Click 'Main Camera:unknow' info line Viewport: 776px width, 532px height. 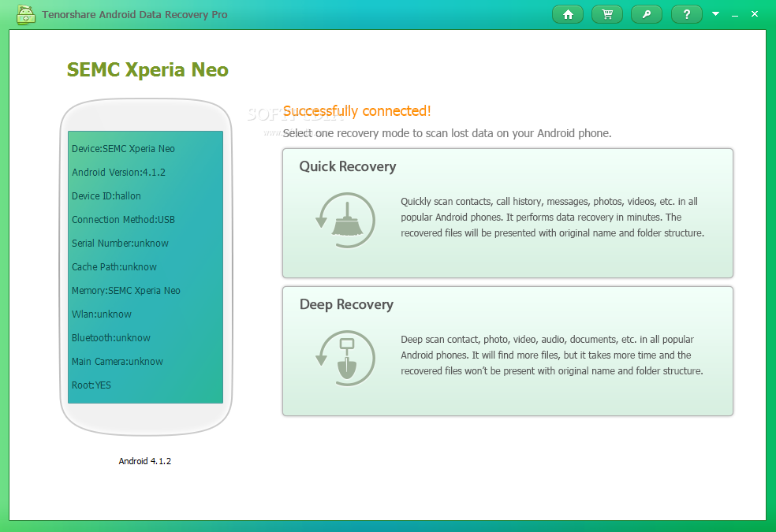click(117, 362)
